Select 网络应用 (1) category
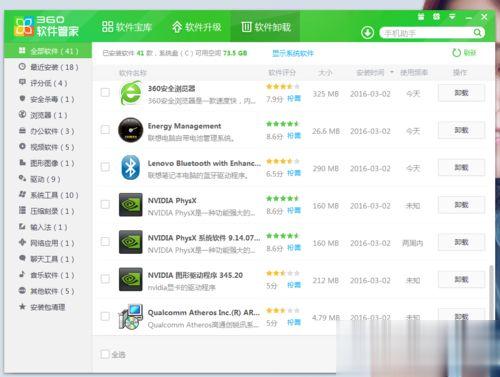 (48, 243)
